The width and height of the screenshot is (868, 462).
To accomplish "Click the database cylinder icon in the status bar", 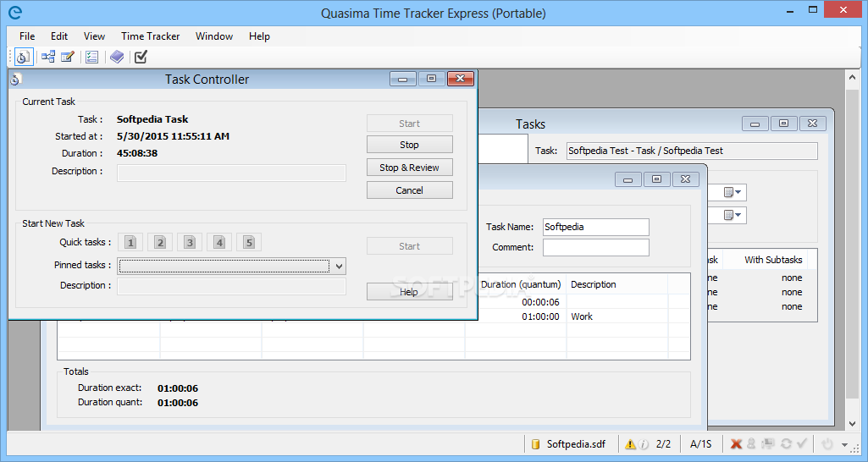I will click(535, 443).
